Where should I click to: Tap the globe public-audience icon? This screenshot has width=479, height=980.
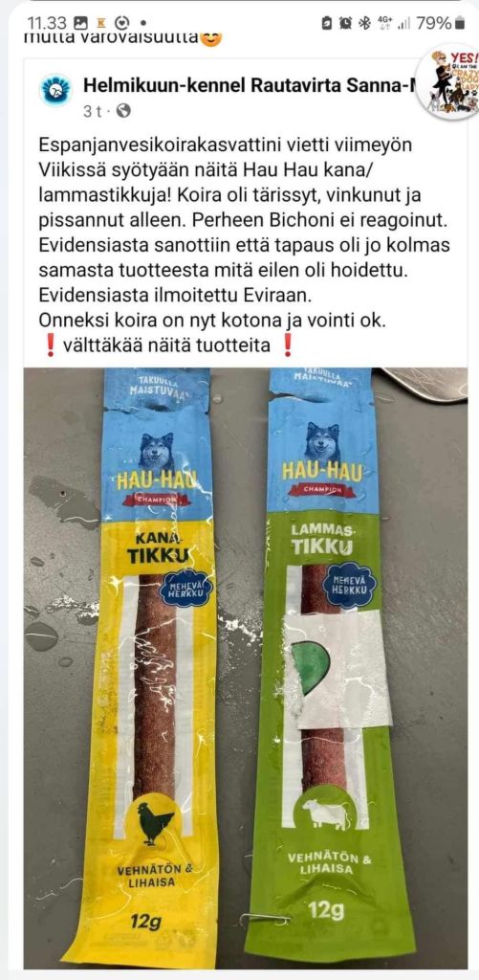pos(123,111)
